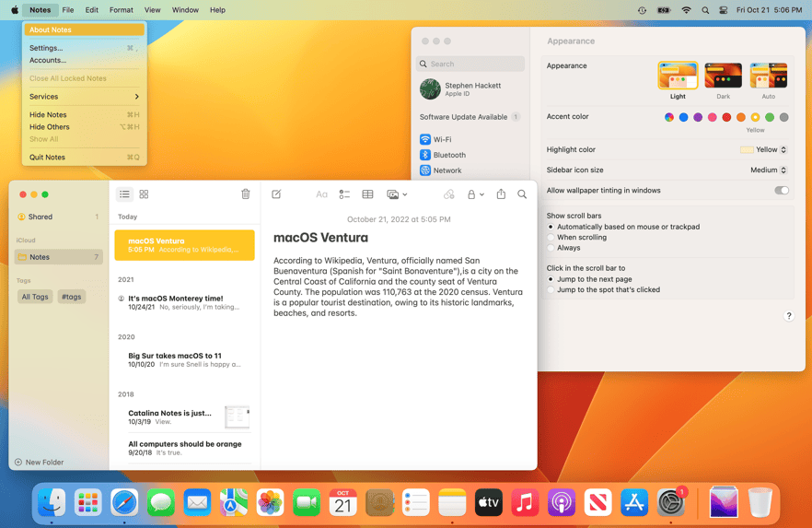
Task: Choose About Notes menu item
Action: click(85, 29)
